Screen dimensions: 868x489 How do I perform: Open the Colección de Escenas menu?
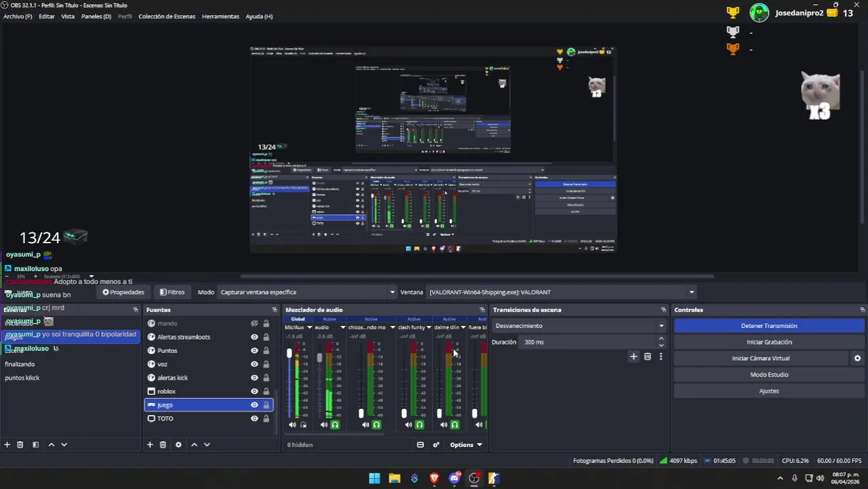pos(167,16)
